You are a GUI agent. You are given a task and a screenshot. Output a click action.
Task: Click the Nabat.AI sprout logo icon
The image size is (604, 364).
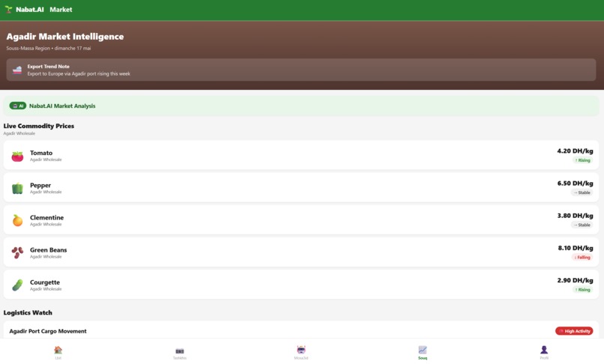[8, 10]
